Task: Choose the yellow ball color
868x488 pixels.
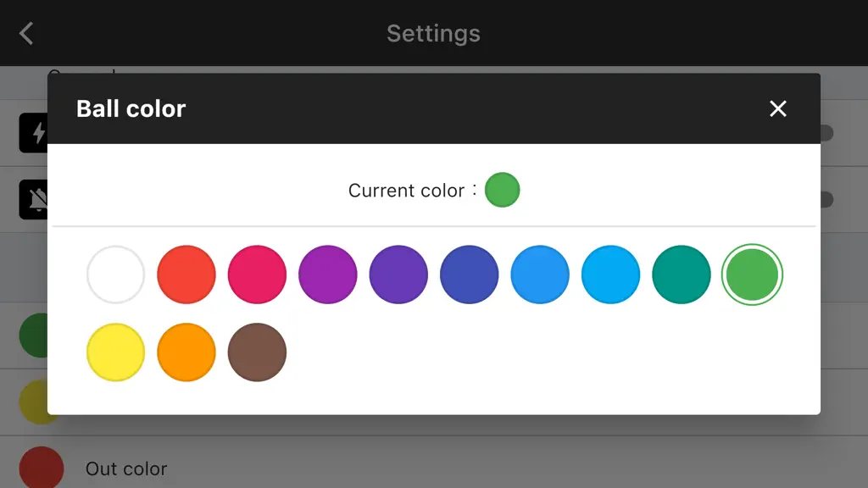Action: [115, 352]
